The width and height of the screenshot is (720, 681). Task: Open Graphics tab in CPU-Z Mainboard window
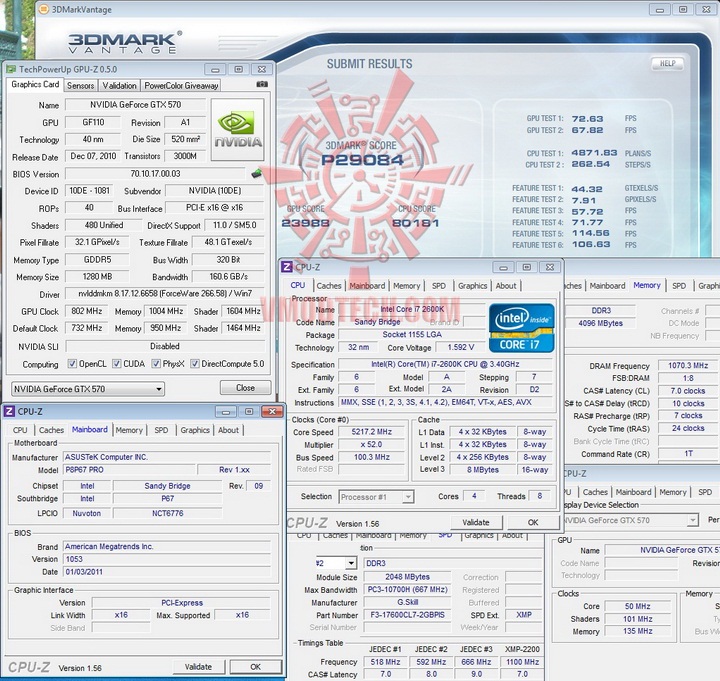tap(195, 430)
